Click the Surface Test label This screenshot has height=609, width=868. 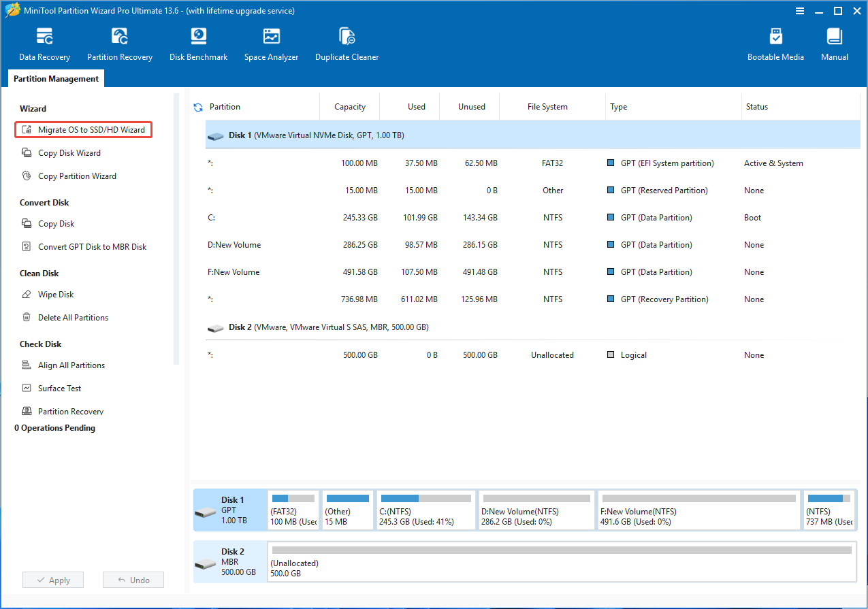pos(59,389)
